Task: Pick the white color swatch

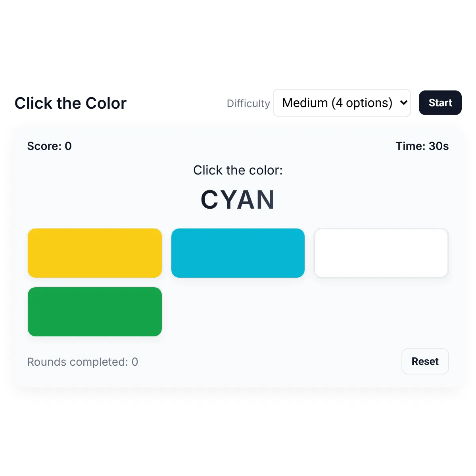Action: pyautogui.click(x=381, y=253)
